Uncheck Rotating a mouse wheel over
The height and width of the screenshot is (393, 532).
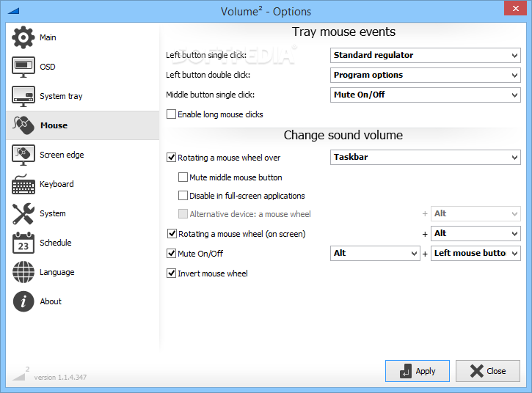[171, 158]
